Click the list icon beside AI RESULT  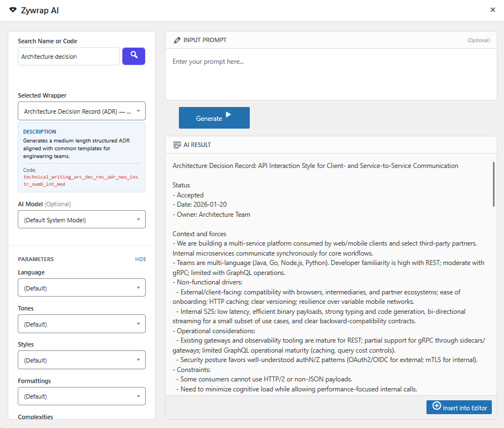[x=176, y=145]
